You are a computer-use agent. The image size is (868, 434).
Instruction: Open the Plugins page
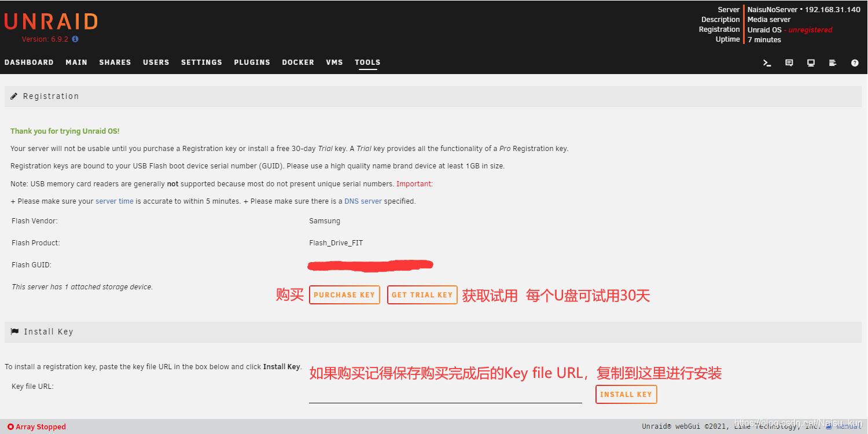[x=252, y=62]
